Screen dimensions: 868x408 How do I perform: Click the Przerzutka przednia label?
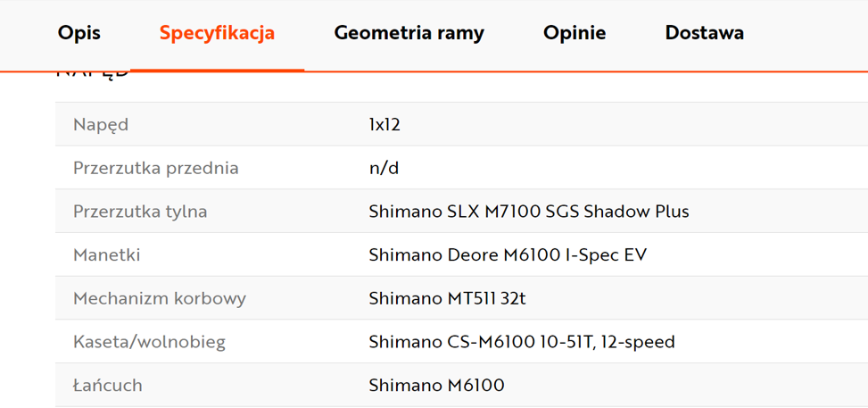[155, 169]
